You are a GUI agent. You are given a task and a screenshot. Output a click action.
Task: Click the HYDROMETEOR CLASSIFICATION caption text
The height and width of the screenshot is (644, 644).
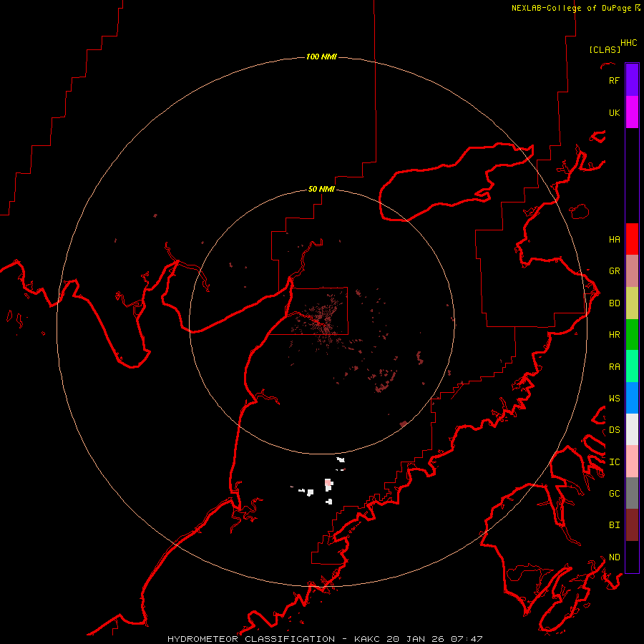click(x=251, y=639)
